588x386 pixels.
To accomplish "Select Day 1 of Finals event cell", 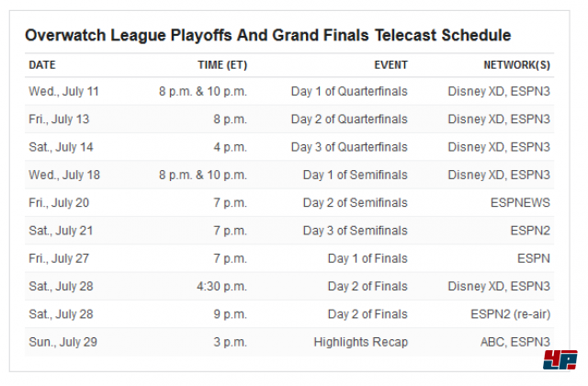I will [x=367, y=258].
